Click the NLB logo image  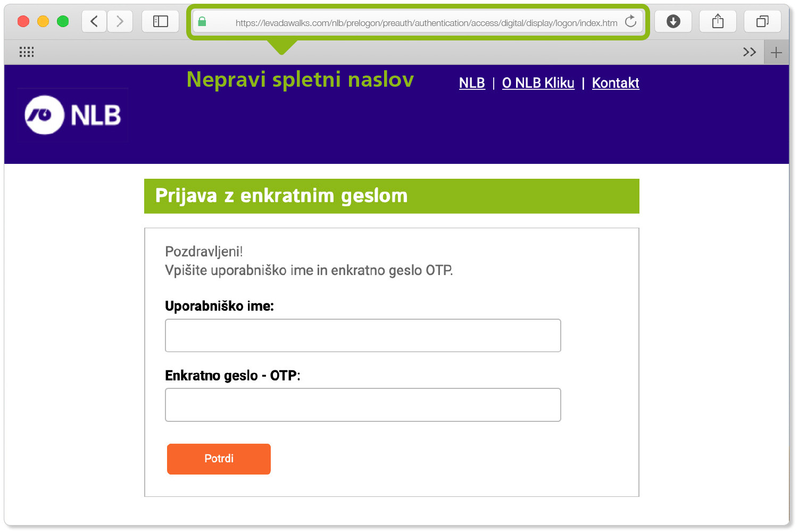(72, 115)
